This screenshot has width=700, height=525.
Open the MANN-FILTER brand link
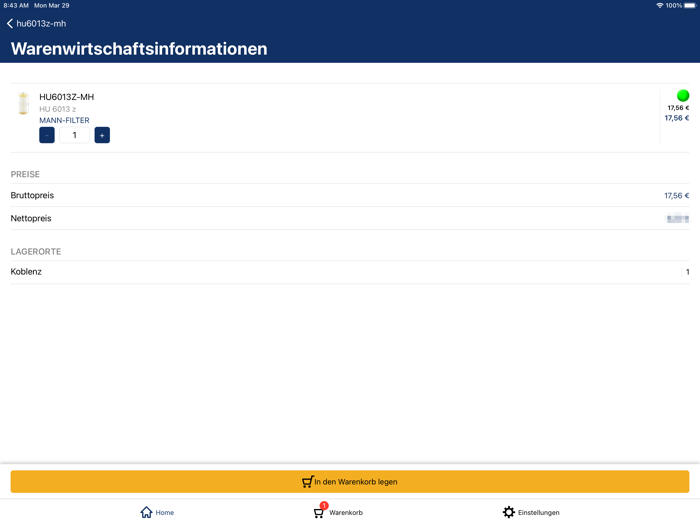tap(64, 121)
